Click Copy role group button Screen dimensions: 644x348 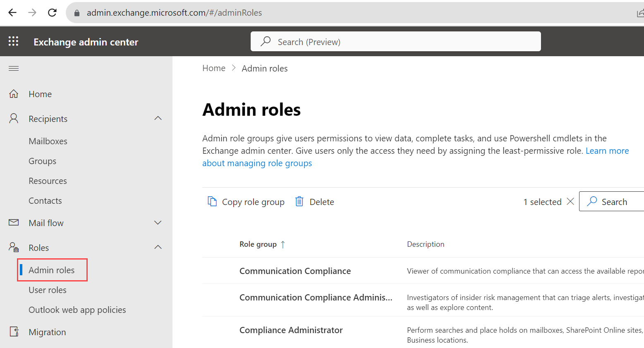coord(246,202)
